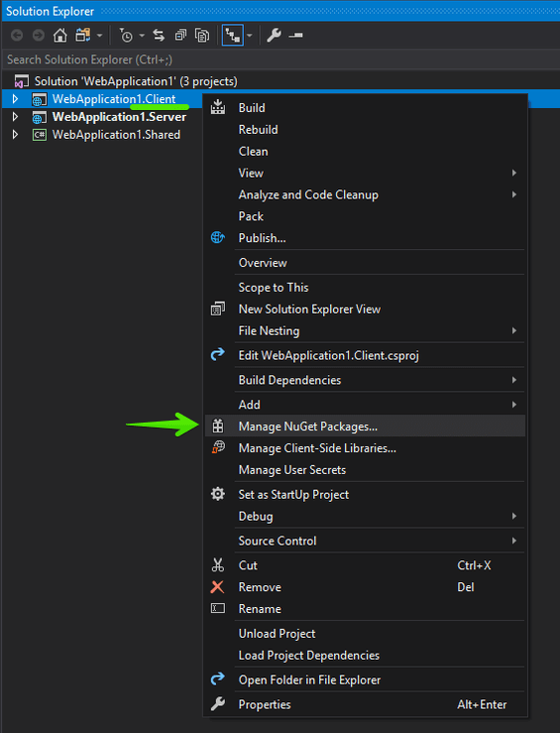Click the Switch Views icon in toolbar
The height and width of the screenshot is (733, 560).
pyautogui.click(x=83, y=36)
